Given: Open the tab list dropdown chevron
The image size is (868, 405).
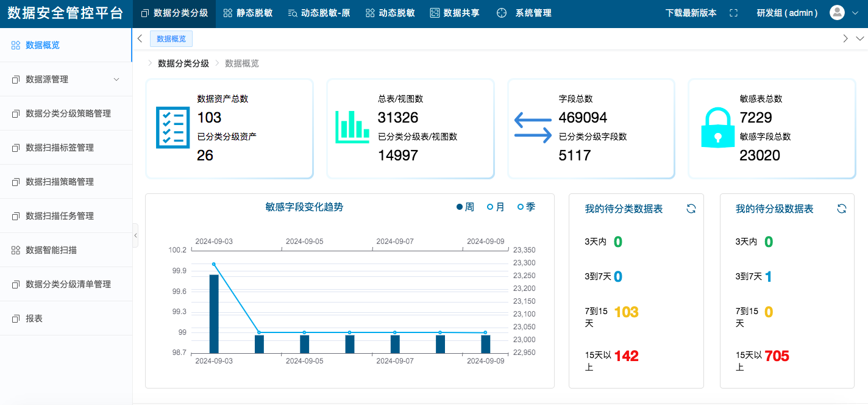Looking at the screenshot, I should pos(860,38).
